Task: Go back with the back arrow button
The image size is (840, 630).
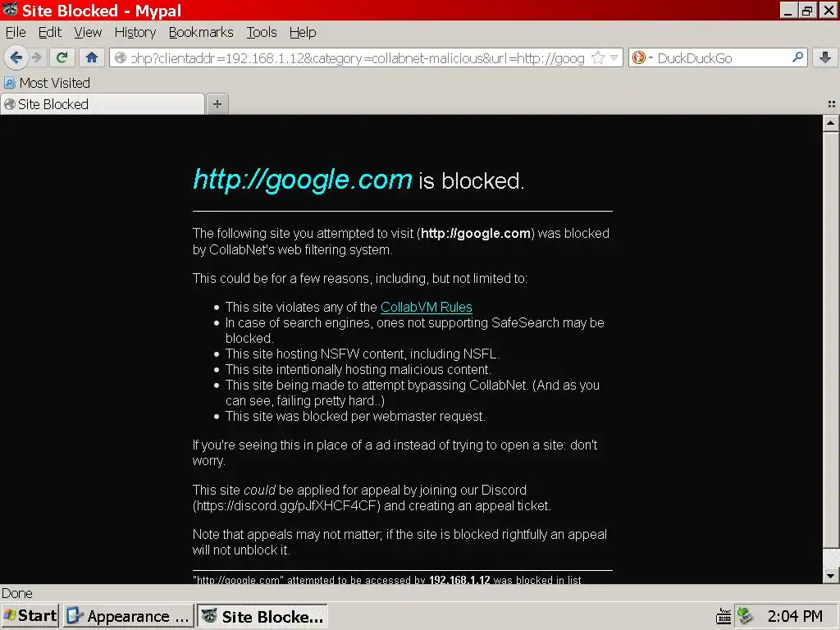Action: click(x=16, y=57)
